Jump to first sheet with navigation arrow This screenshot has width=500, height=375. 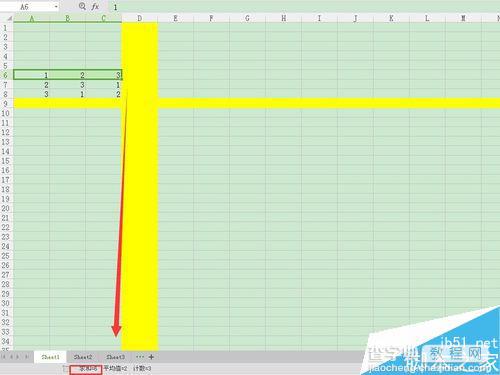point(4,357)
